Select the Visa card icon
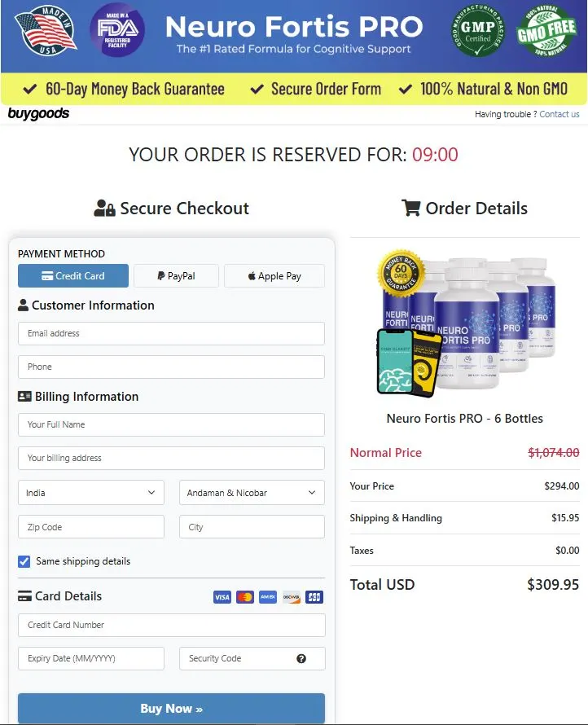This screenshot has width=588, height=725. coord(222,597)
